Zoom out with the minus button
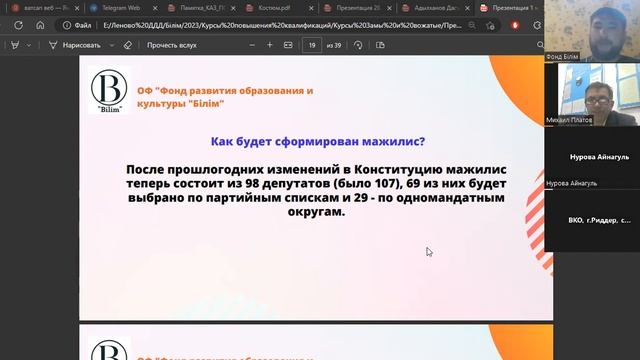Screen dimensions: 640x360 (x=252, y=45)
